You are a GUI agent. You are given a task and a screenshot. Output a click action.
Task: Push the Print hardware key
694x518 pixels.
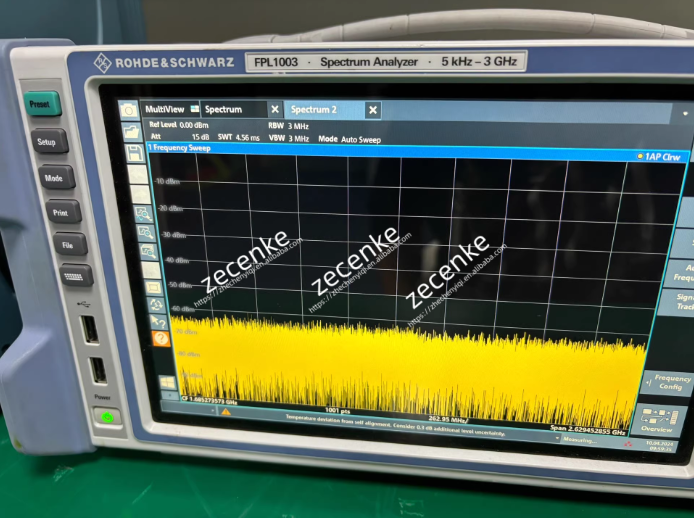click(x=63, y=212)
